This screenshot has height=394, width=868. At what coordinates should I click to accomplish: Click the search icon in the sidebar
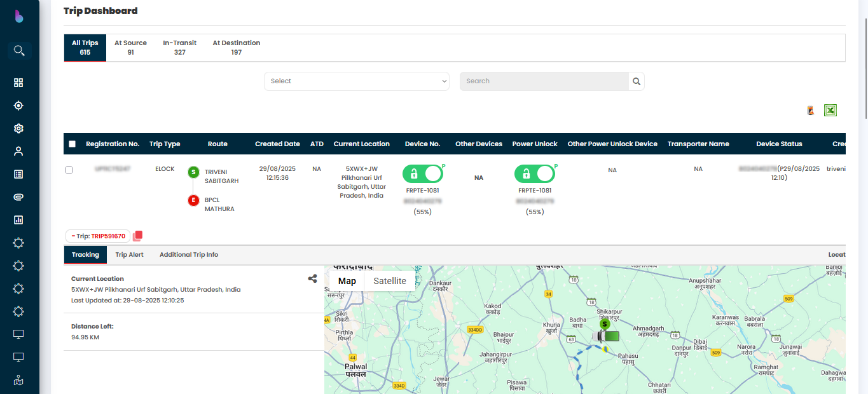coord(19,51)
